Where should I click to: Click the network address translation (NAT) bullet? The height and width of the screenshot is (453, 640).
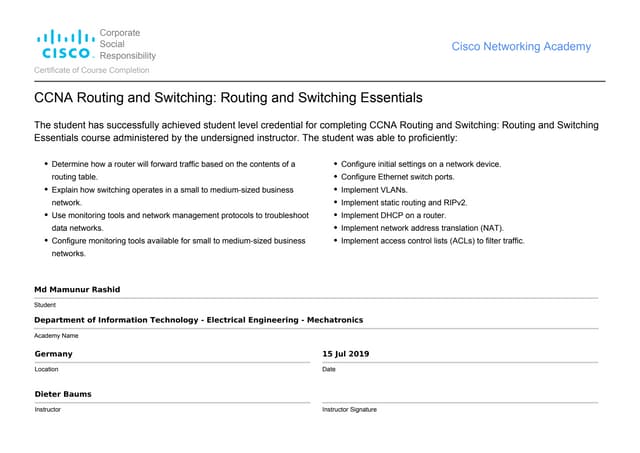(422, 228)
